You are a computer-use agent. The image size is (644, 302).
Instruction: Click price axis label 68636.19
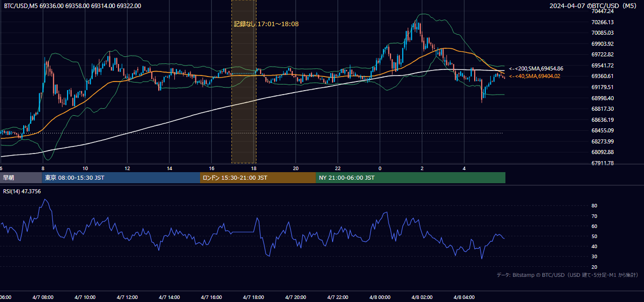coord(602,120)
